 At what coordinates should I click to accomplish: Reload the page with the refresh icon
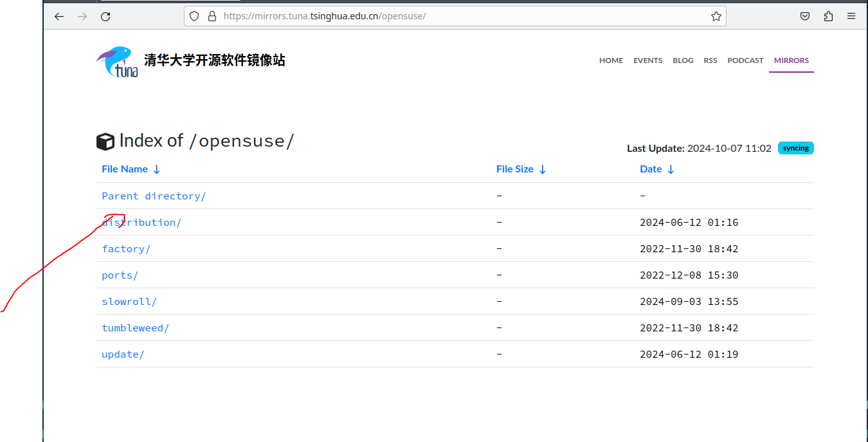[105, 17]
